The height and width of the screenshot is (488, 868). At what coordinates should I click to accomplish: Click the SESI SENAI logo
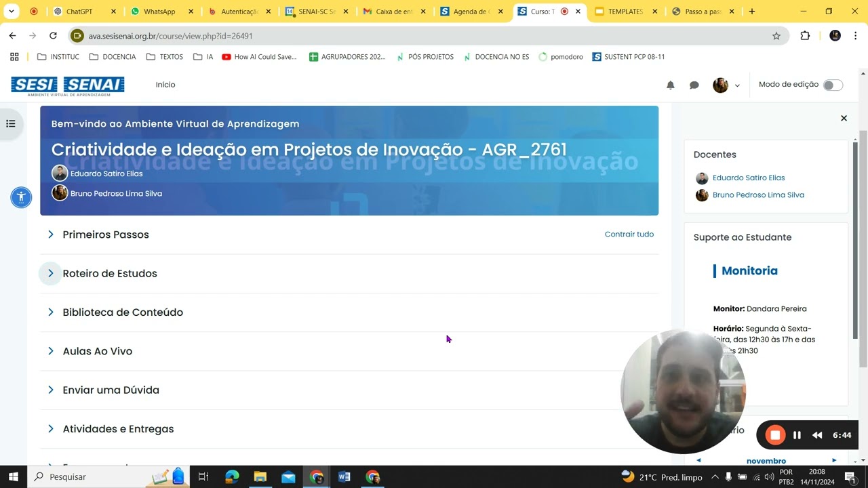point(68,86)
